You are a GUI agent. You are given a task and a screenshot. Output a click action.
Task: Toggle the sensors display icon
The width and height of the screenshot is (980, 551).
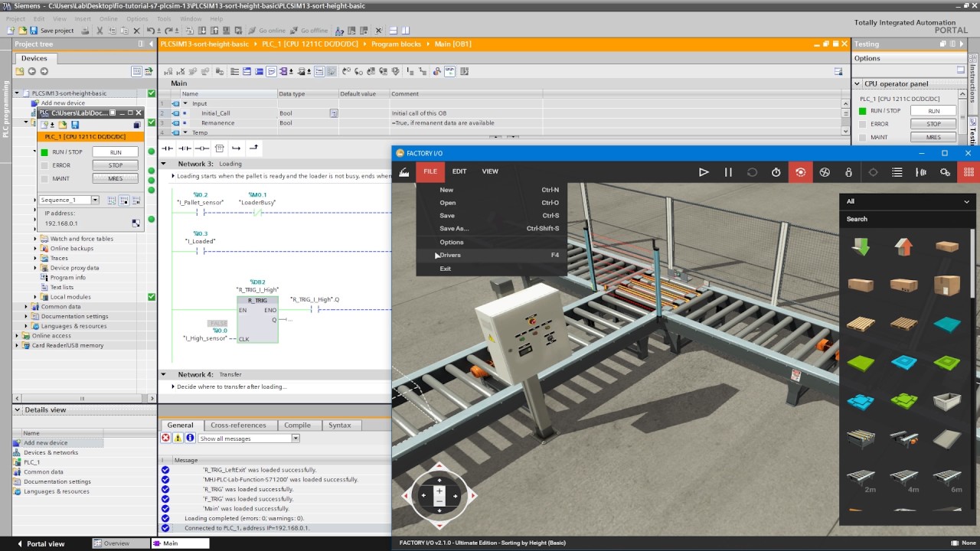coord(921,172)
